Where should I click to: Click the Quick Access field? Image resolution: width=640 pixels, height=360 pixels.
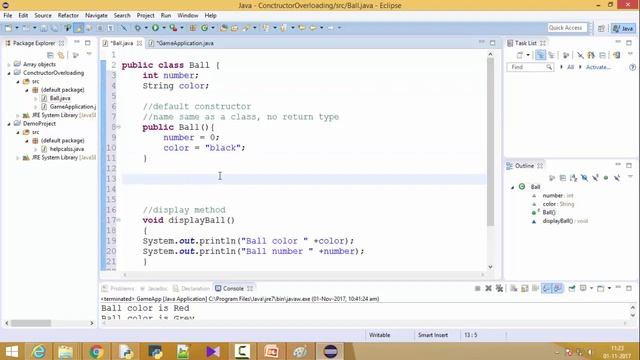[567, 28]
